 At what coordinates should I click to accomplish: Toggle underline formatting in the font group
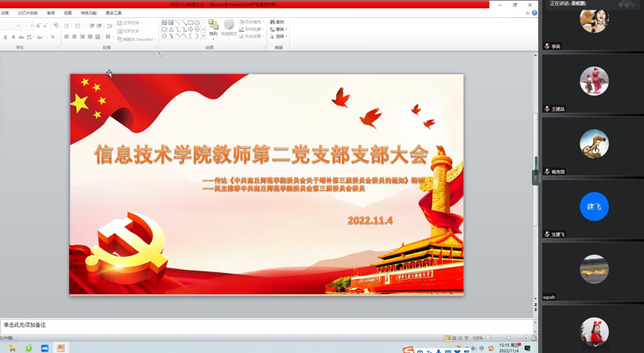tap(5, 37)
